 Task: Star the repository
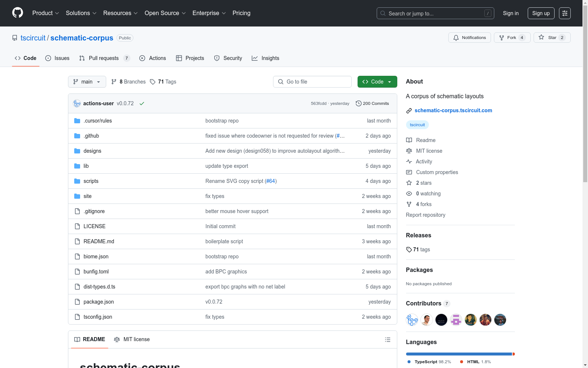click(x=552, y=38)
